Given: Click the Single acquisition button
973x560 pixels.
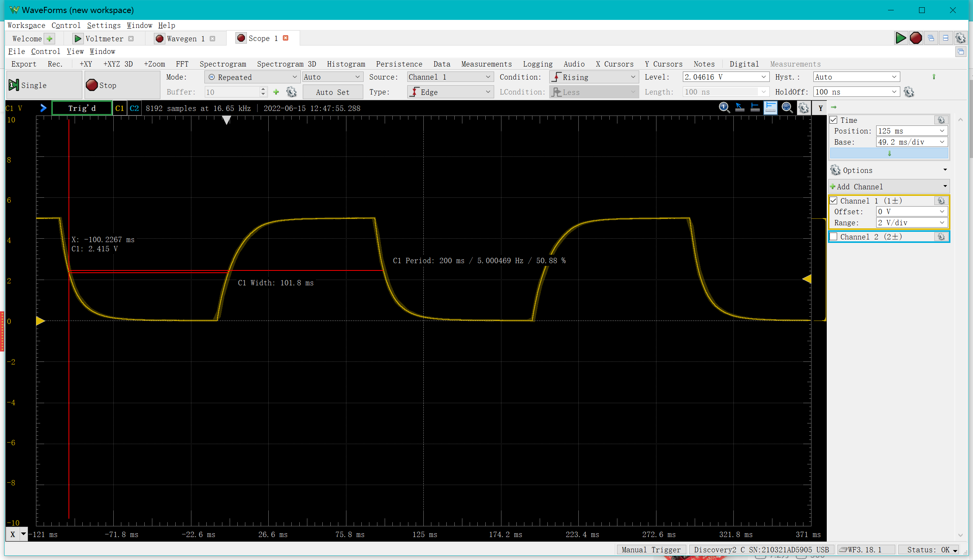Looking at the screenshot, I should coord(44,85).
